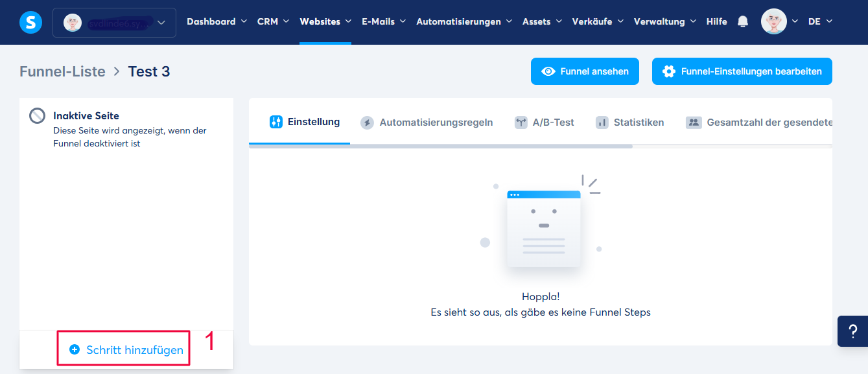The image size is (868, 374).
Task: Click the Funnel ansehen button
Action: coord(585,71)
